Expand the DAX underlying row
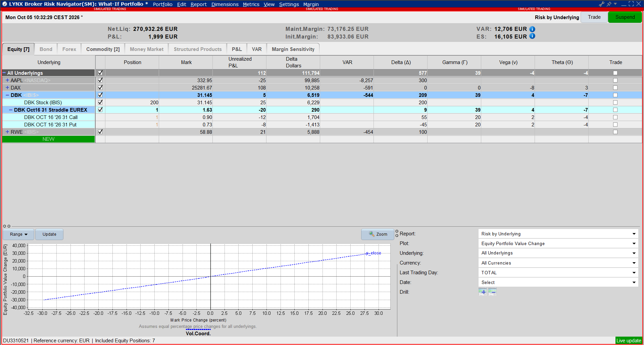The image size is (644, 345). (x=7, y=88)
